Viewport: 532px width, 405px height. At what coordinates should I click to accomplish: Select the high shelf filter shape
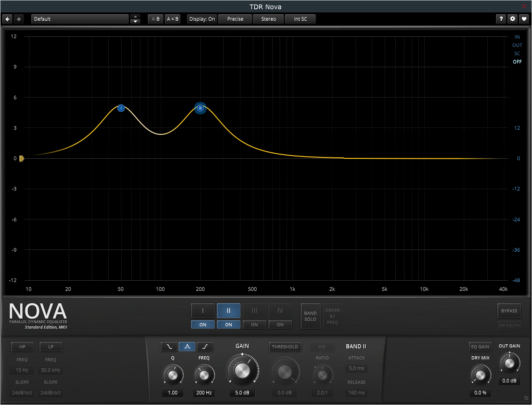pos(205,347)
